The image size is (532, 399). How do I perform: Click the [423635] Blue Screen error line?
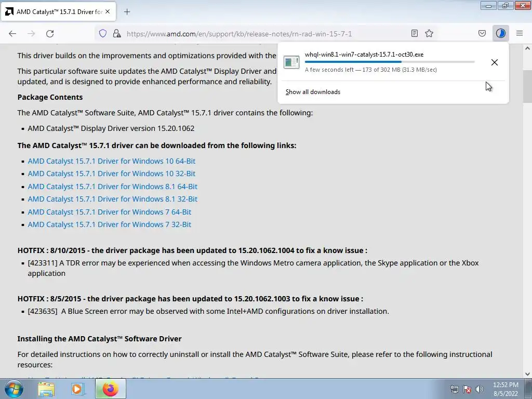208,312
